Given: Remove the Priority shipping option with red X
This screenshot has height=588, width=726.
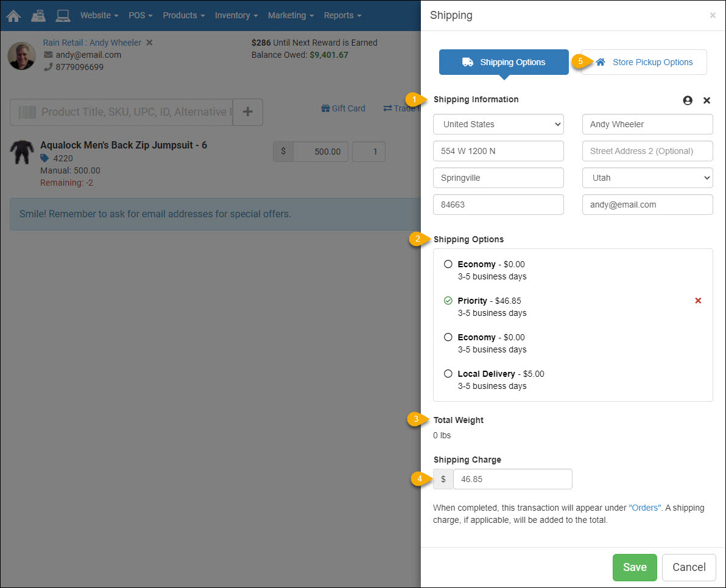Looking at the screenshot, I should [x=698, y=301].
